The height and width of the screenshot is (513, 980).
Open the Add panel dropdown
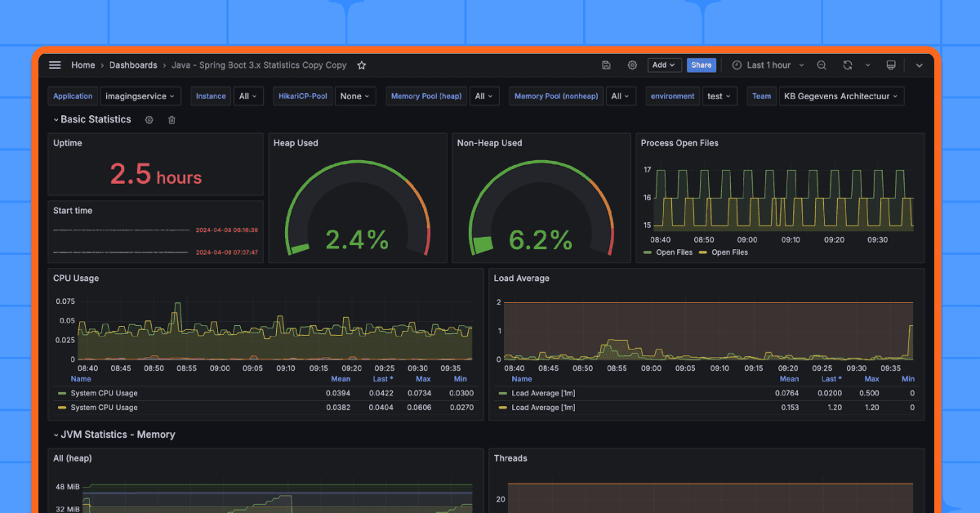(663, 65)
